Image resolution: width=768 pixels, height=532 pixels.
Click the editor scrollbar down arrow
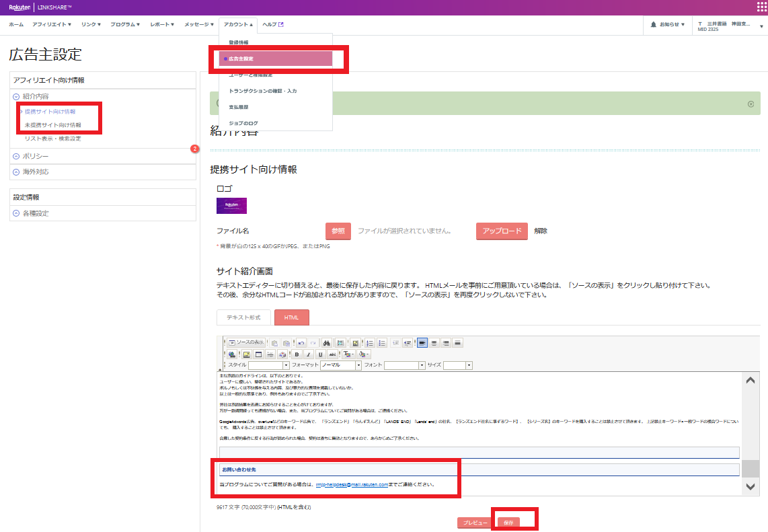click(751, 486)
